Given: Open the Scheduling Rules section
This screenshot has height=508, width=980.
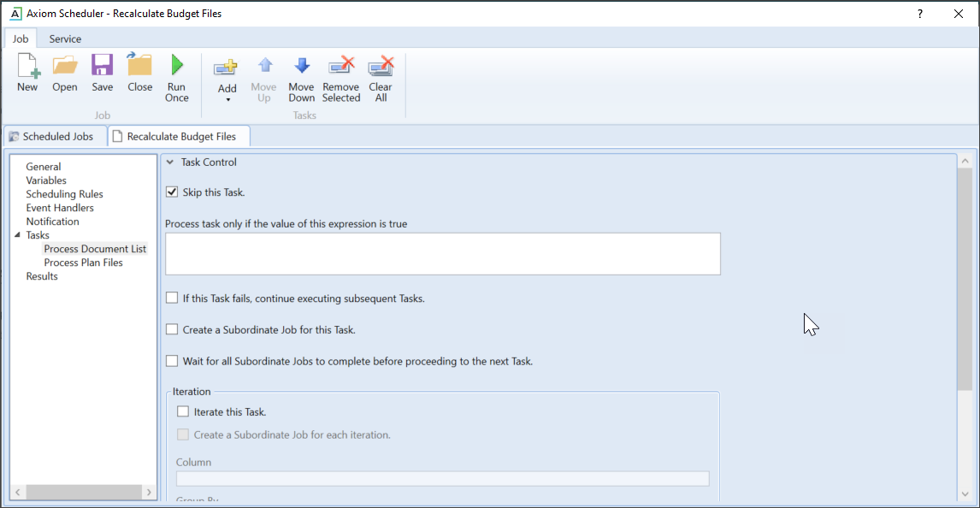Looking at the screenshot, I should [x=64, y=194].
